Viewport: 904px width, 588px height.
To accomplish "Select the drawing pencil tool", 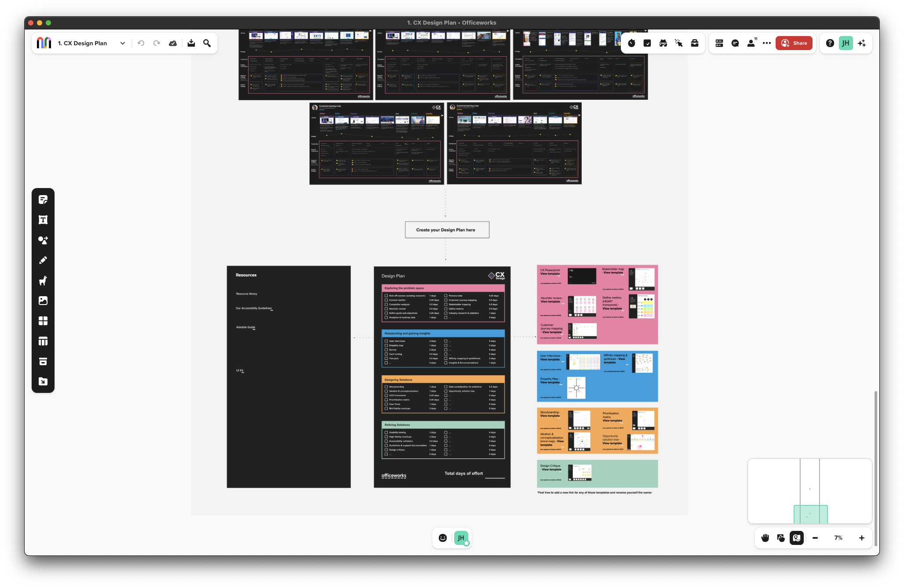I will click(x=43, y=261).
